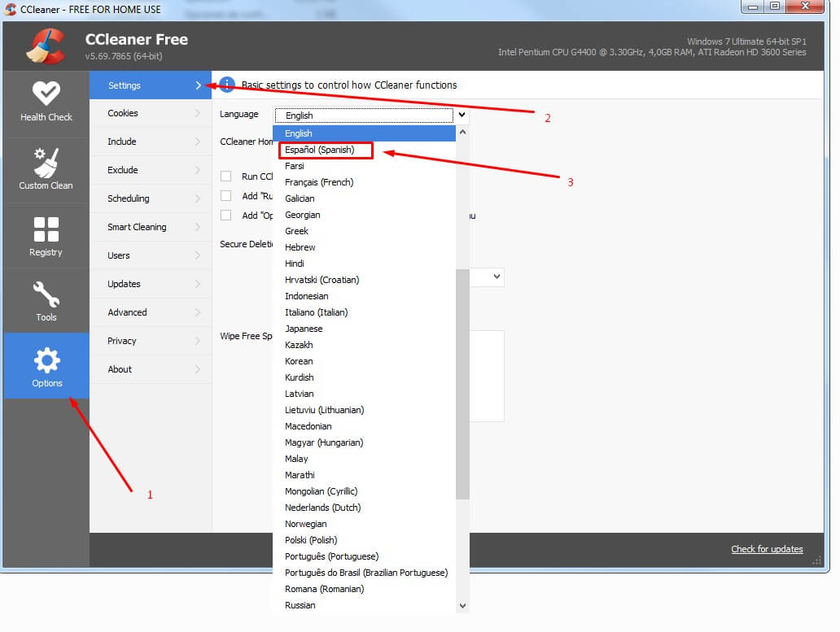Click the language list scroll-down arrow
This screenshot has width=840, height=632.
point(463,605)
